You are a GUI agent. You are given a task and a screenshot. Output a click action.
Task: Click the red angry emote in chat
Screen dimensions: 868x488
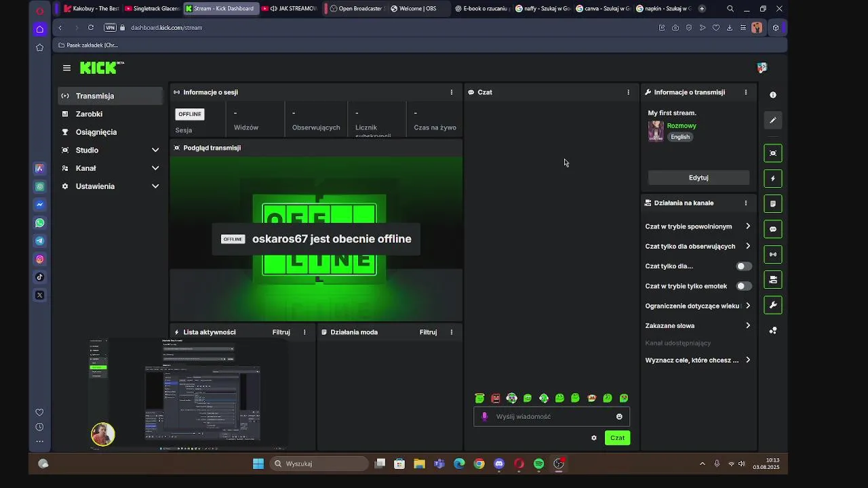(x=496, y=399)
